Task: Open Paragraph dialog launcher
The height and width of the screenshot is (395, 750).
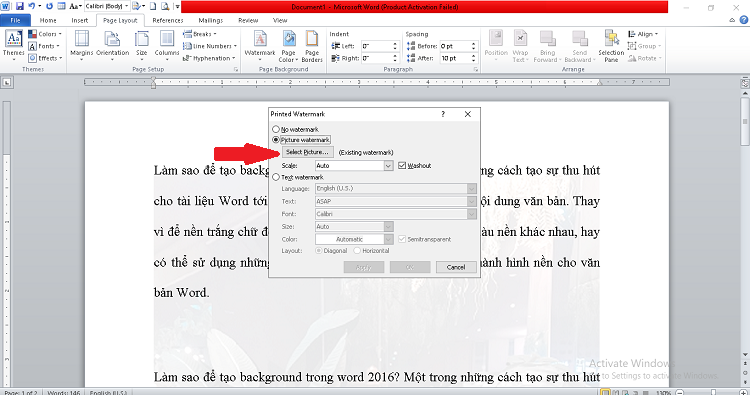Action: 475,69
